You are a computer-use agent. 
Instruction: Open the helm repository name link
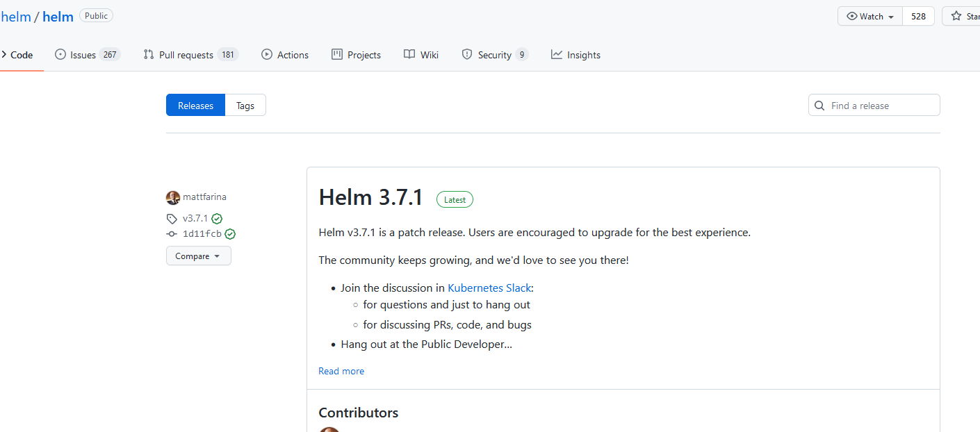pos(58,17)
